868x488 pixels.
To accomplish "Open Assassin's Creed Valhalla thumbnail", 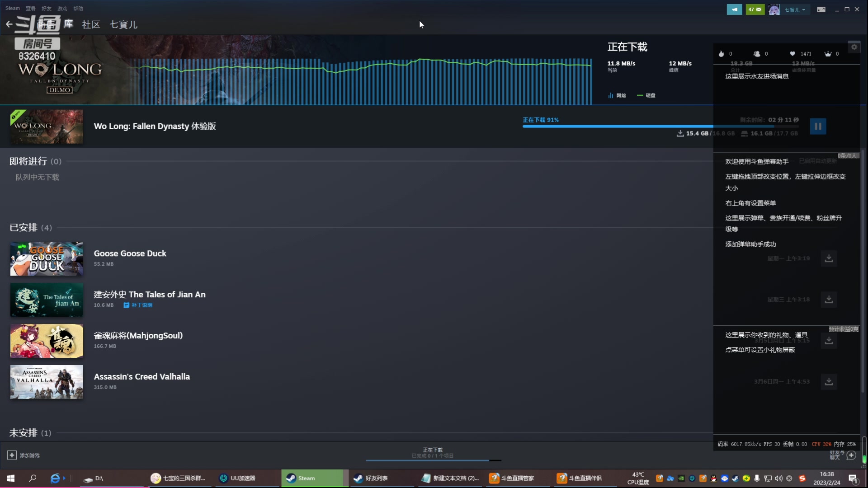I will pos(47,382).
